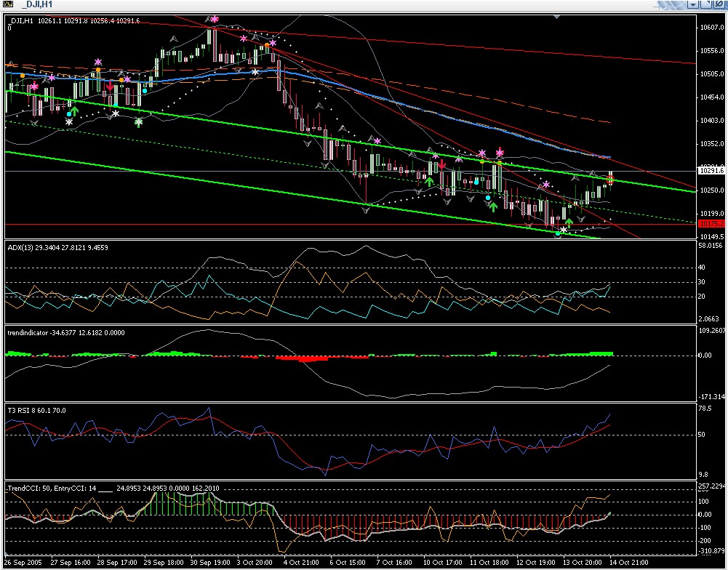Click the chart shift triangle marker

point(556,17)
